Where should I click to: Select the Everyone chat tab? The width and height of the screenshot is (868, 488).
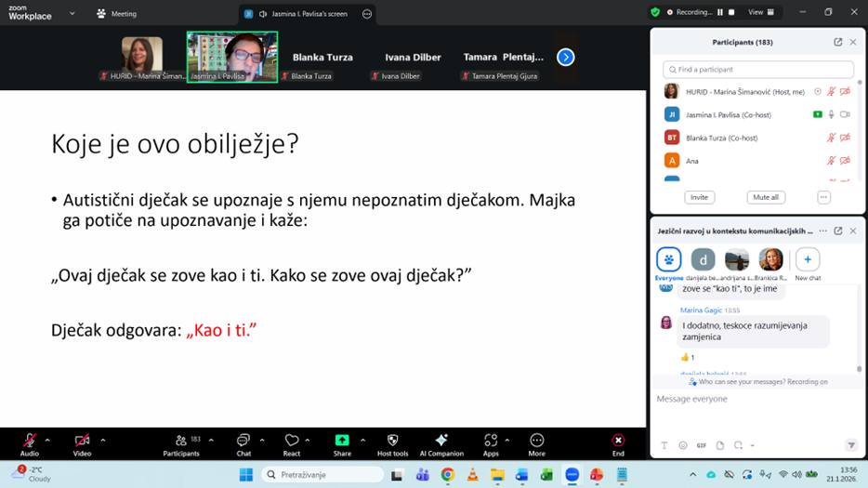point(669,260)
